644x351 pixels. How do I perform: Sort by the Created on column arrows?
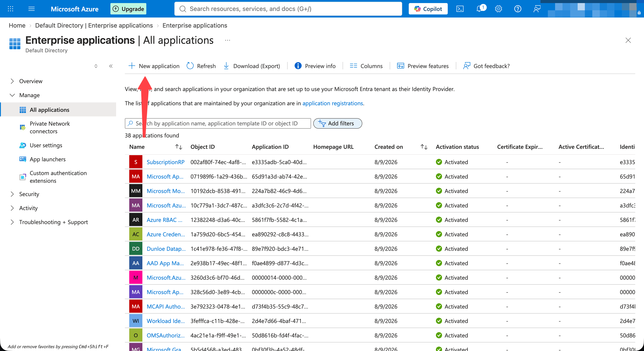click(424, 147)
